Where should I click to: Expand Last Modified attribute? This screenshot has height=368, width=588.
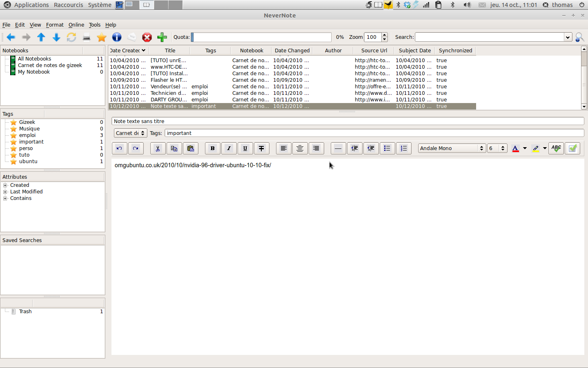click(x=5, y=192)
